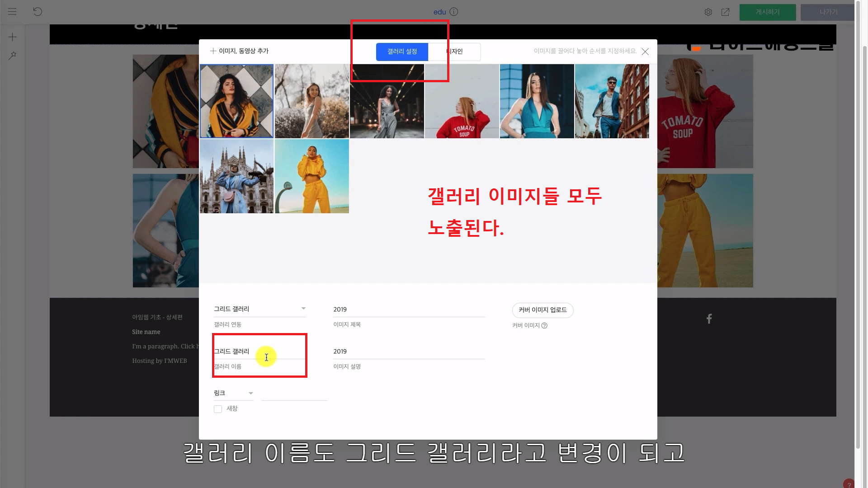
Task: Click the 커버 이미지 업로드 button
Action: 542,310
